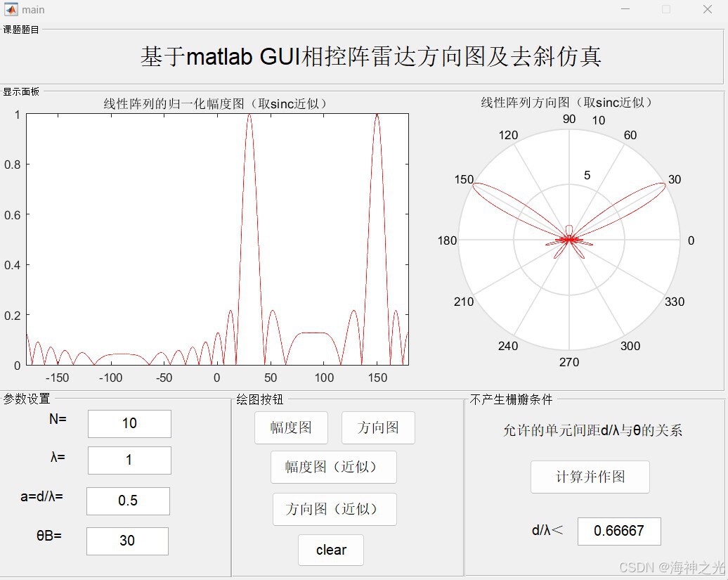Click the x-axis tick label -150
728x580 pixels.
pyautogui.click(x=57, y=378)
